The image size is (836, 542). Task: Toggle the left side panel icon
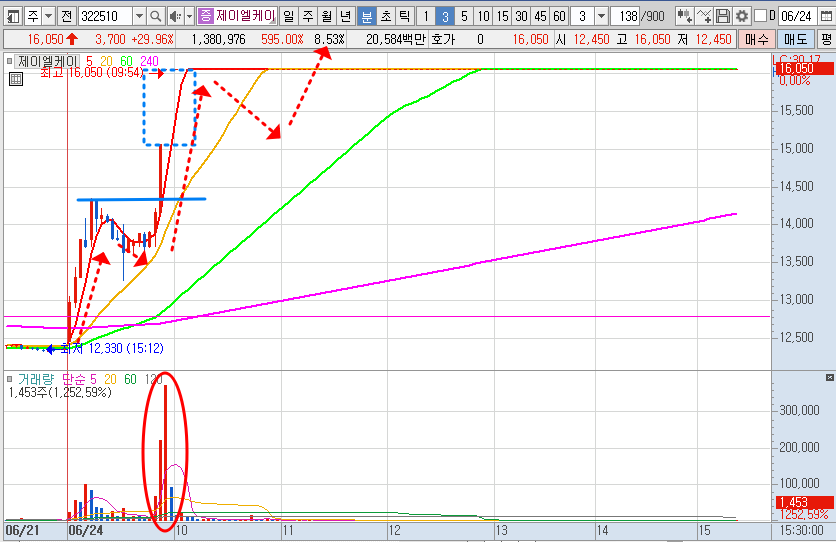coord(13,16)
